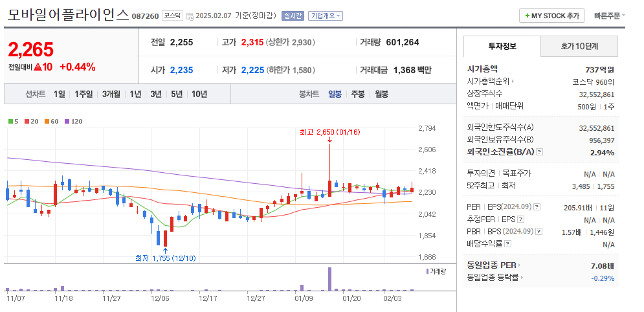Image resolution: width=644 pixels, height=312 pixels.
Task: Click the help icon beside 추정PER EPS
Action: (x=521, y=219)
